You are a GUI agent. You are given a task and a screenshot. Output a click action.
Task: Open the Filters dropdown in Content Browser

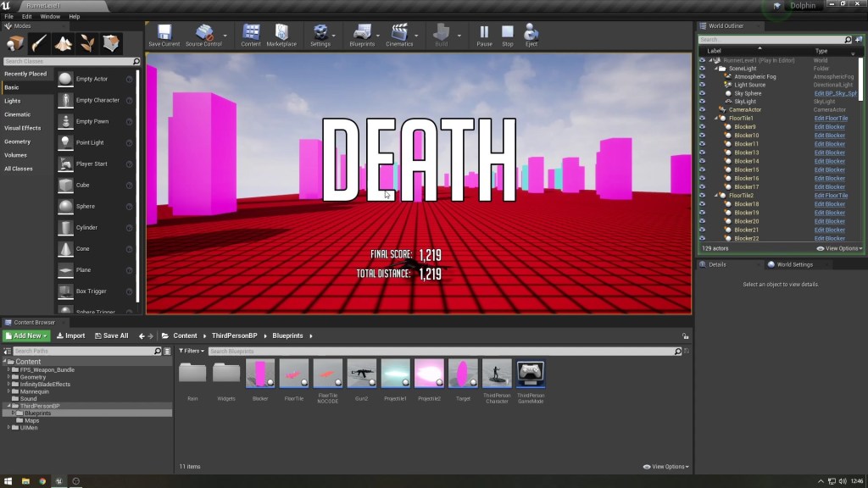192,351
